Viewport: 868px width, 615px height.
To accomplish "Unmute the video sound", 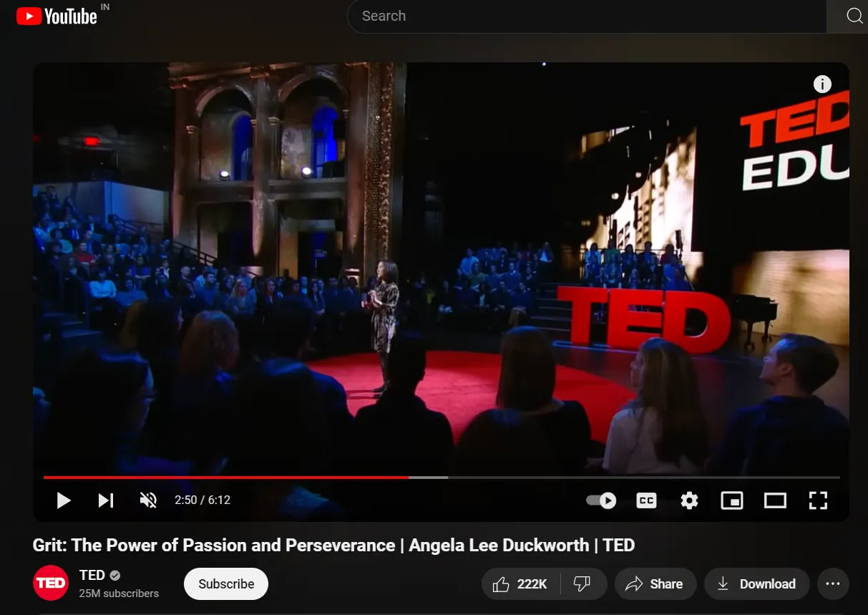I will pos(148,500).
